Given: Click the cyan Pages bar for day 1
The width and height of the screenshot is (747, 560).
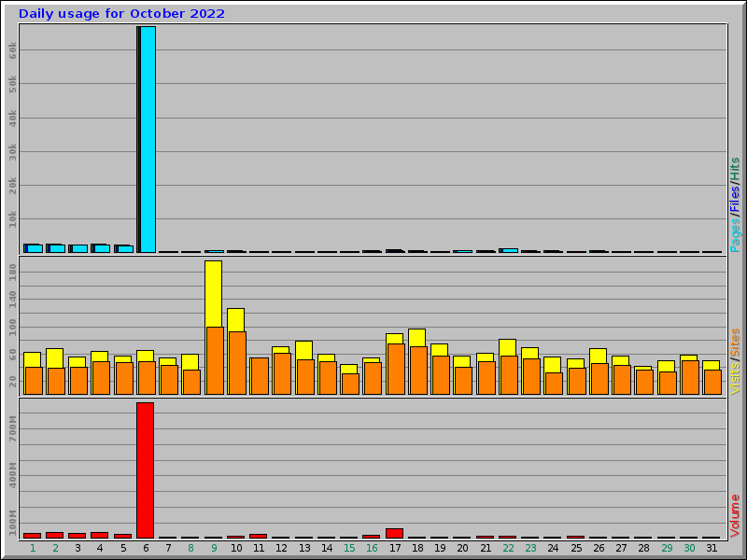Looking at the screenshot, I should coord(35,248).
